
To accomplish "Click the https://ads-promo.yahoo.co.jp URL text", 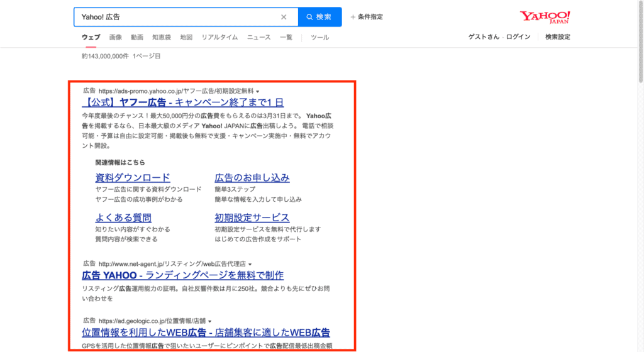I will coord(176,91).
